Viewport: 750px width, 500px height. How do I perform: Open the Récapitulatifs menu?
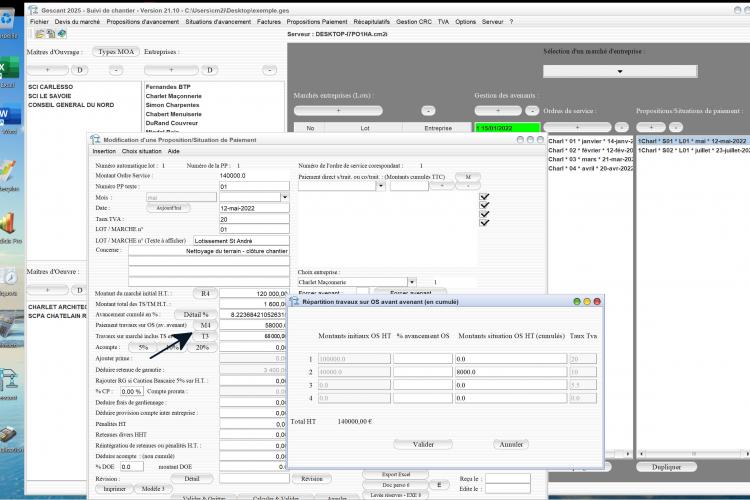point(372,22)
